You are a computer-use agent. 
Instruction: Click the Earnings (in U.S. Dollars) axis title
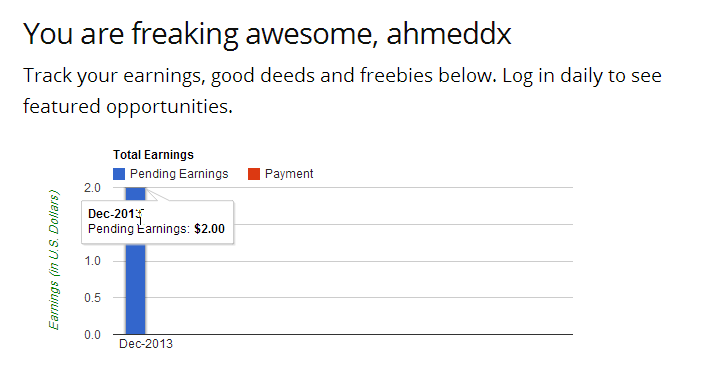pyautogui.click(x=54, y=260)
